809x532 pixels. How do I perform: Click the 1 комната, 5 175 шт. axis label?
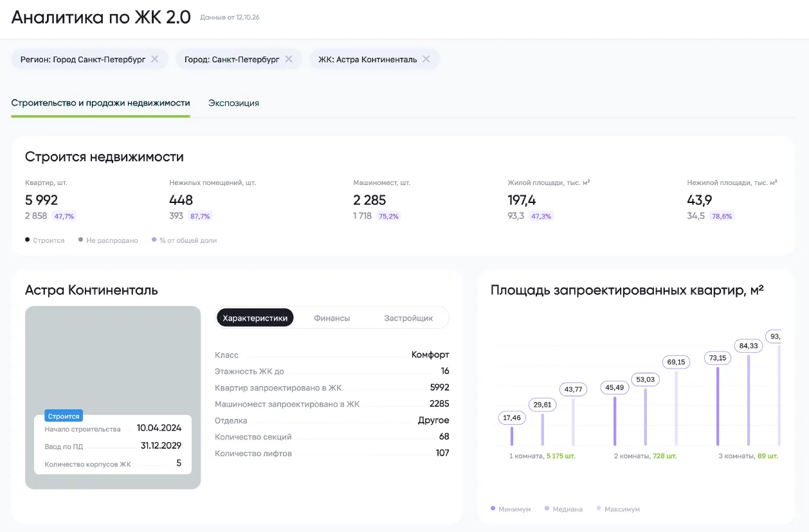coord(542,456)
